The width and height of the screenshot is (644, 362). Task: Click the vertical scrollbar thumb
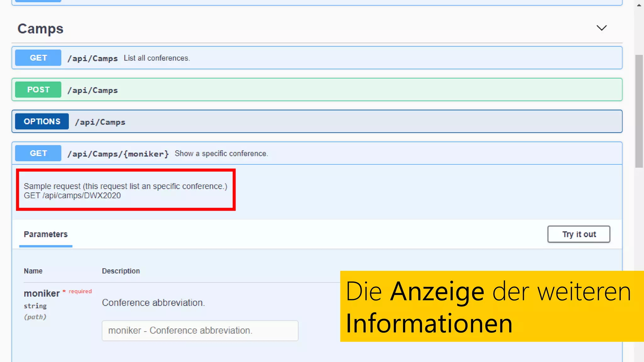tap(639, 111)
